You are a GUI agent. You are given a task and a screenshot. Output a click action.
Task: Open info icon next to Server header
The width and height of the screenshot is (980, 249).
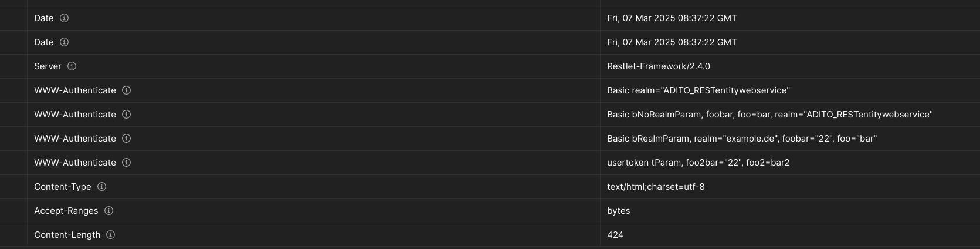point(72,66)
